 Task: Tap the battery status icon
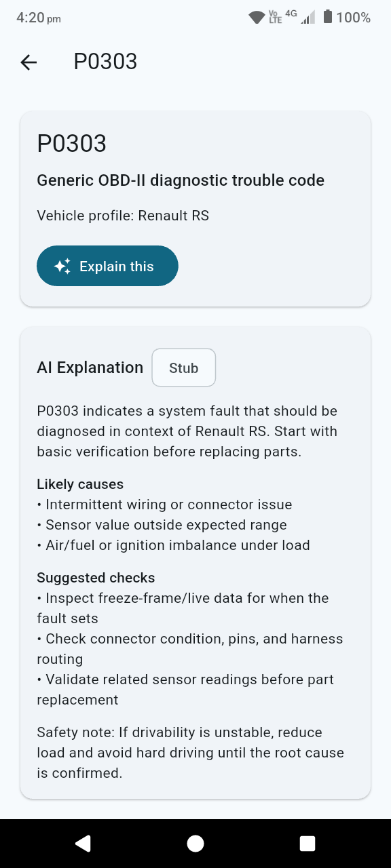coord(327,18)
